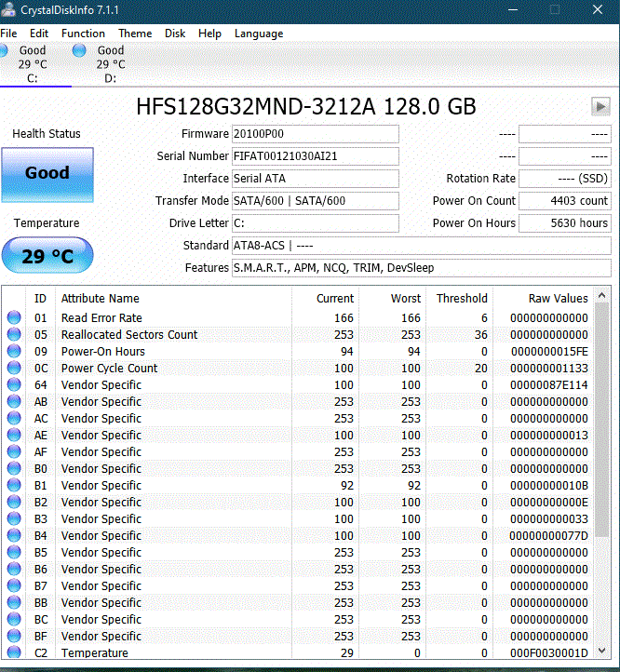Open the Function menu
The width and height of the screenshot is (620, 672).
pyautogui.click(x=83, y=34)
